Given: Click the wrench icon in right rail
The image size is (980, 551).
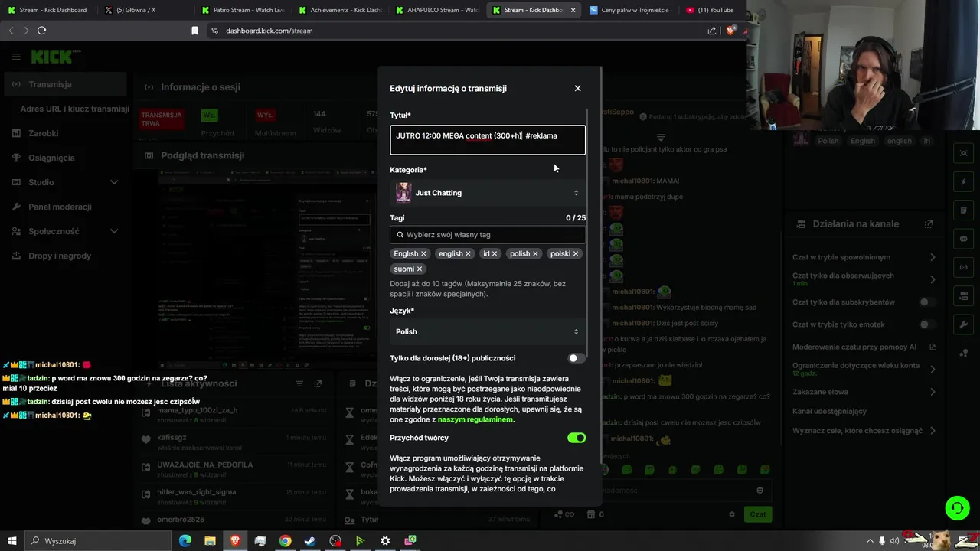Looking at the screenshot, I should (963, 324).
